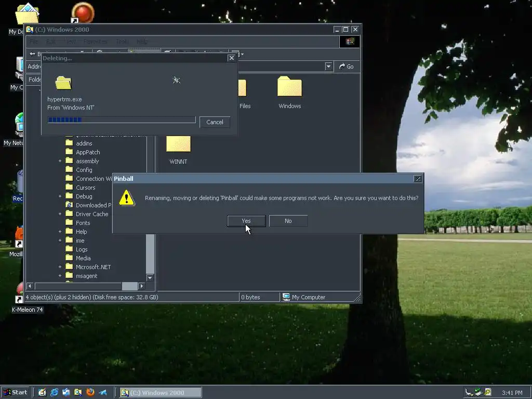Open the Favorites menu in Explorer
The height and width of the screenshot is (399, 532).
(96, 42)
